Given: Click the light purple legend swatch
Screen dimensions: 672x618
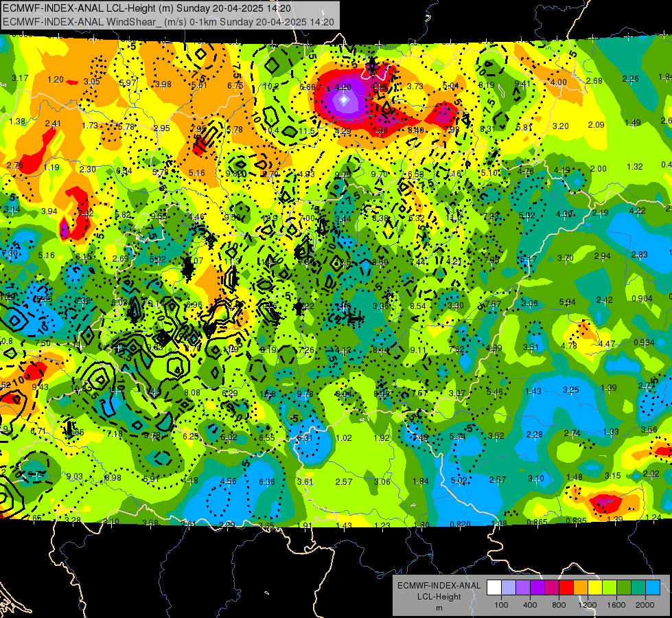Looking at the screenshot, I should pyautogui.click(x=523, y=588).
